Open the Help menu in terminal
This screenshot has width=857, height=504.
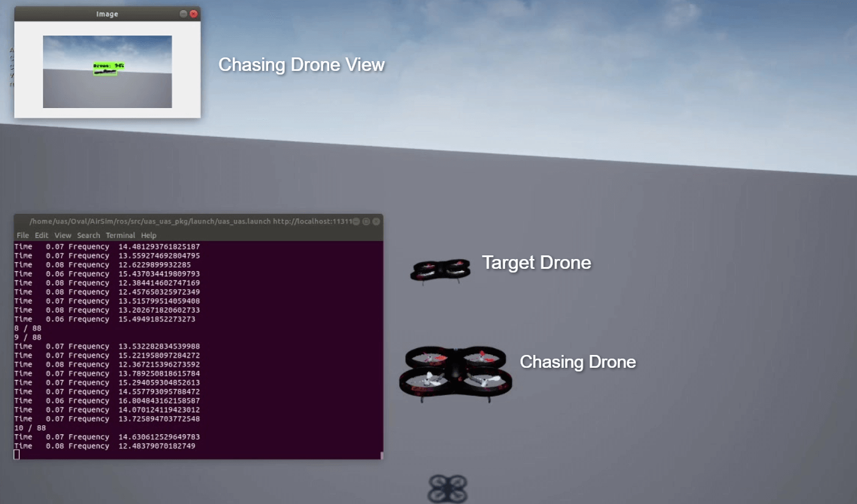(149, 235)
